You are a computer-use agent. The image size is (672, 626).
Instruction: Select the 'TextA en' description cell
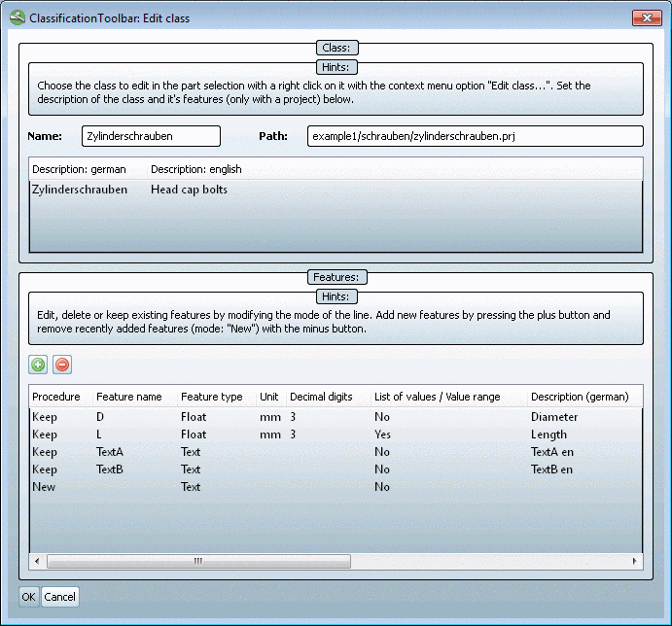pos(552,452)
